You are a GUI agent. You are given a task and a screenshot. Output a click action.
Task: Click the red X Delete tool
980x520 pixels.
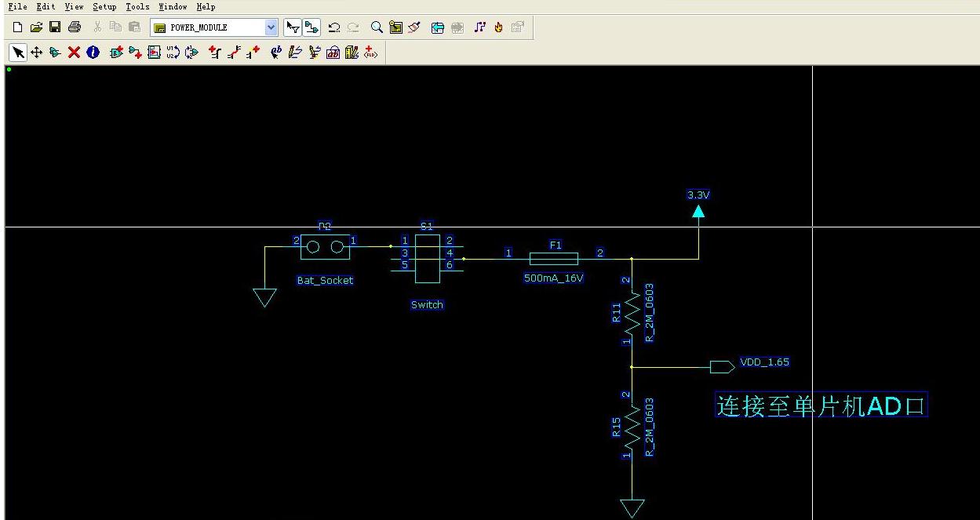pyautogui.click(x=74, y=53)
